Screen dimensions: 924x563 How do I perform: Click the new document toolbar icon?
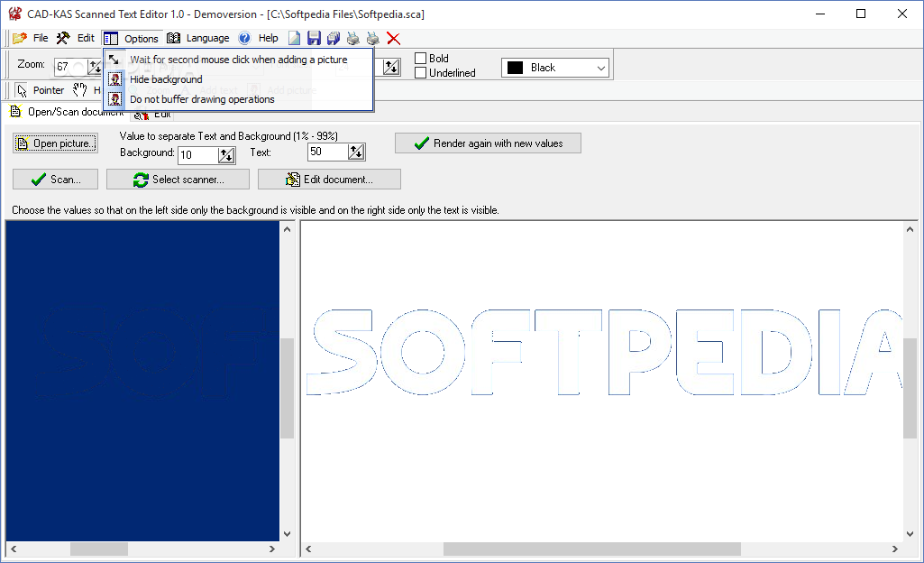tap(294, 38)
